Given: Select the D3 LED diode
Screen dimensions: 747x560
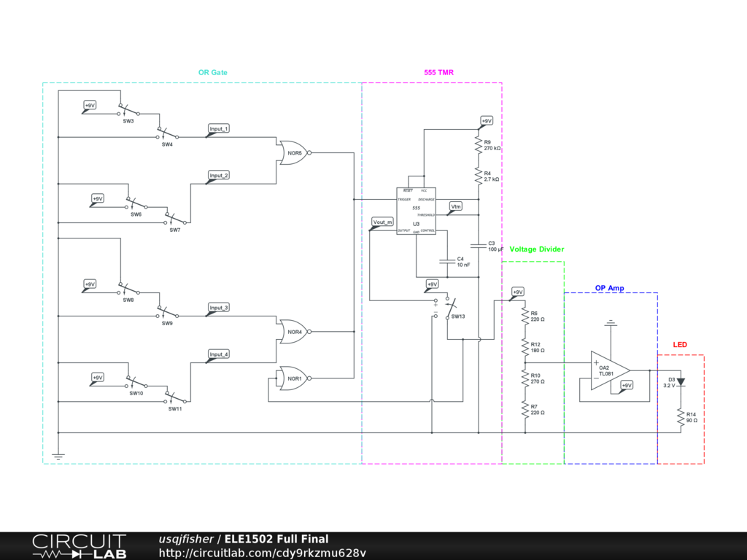Looking at the screenshot, I should click(x=681, y=381).
